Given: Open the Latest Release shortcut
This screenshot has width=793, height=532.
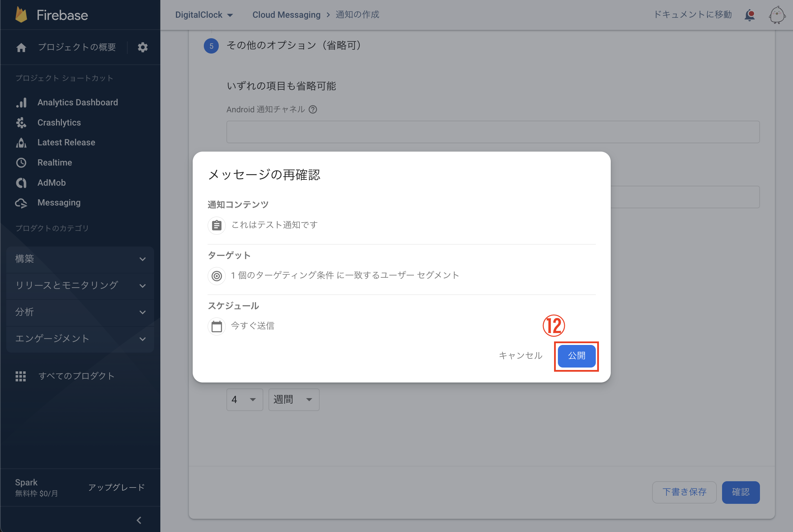Looking at the screenshot, I should coord(66,142).
